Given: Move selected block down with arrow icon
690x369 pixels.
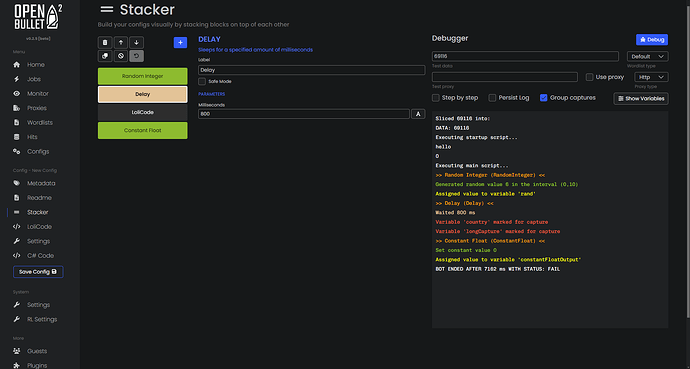Looking at the screenshot, I should click(x=136, y=43).
